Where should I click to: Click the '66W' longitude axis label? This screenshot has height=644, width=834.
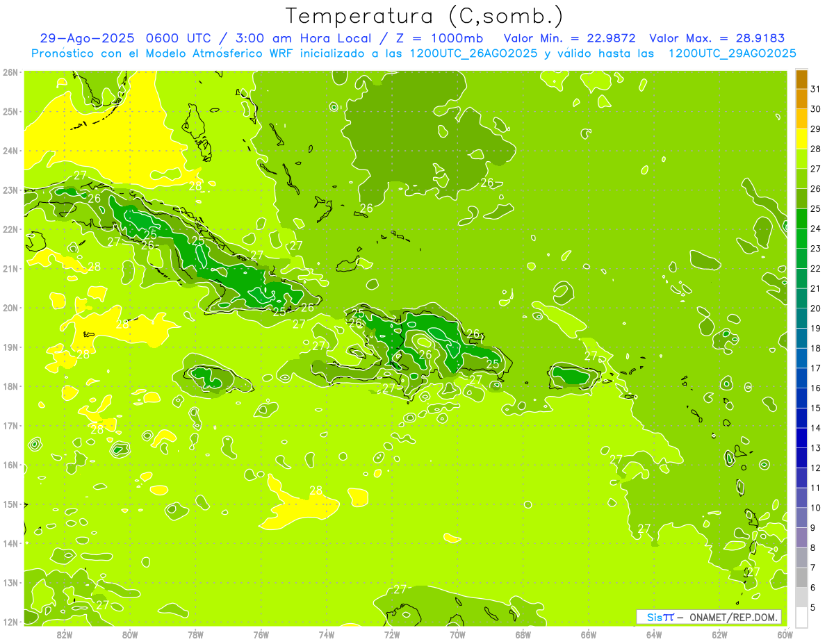point(589,634)
